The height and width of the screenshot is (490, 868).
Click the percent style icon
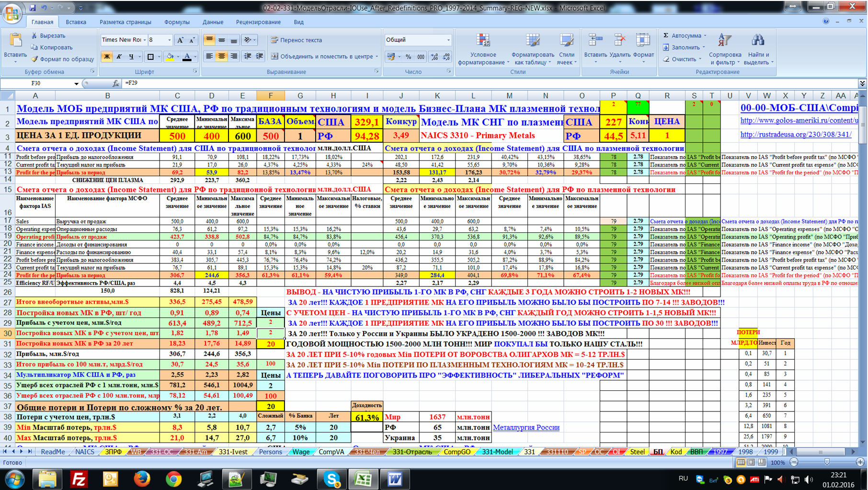click(x=408, y=57)
